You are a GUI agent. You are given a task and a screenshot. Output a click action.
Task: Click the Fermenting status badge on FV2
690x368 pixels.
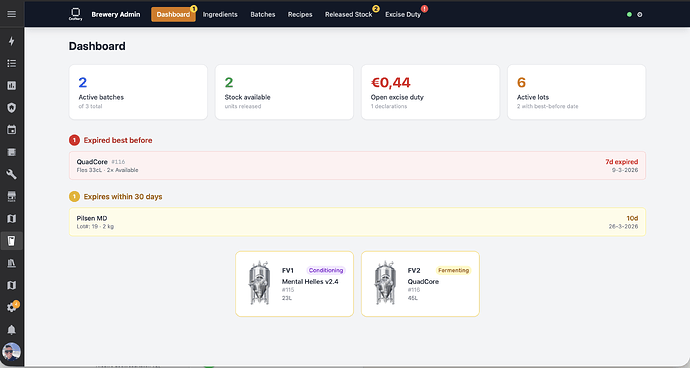coord(453,270)
